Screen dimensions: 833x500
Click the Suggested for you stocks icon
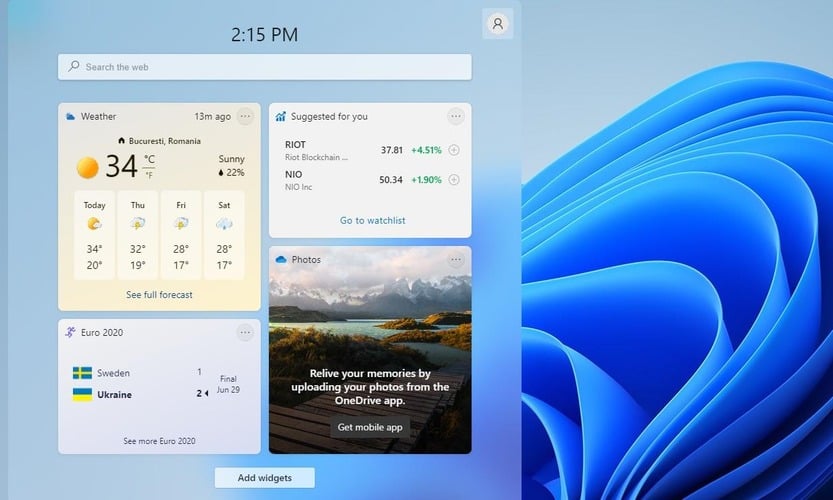[280, 116]
